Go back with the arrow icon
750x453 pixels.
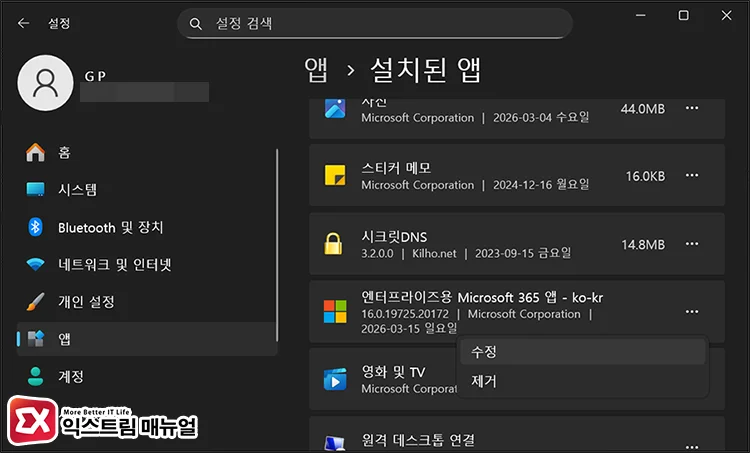(23, 23)
